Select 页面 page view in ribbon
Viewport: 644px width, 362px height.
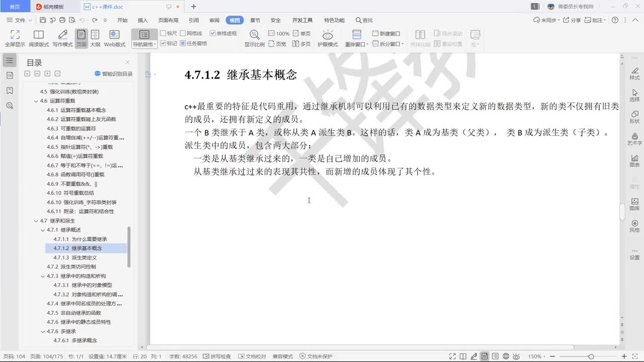(81, 38)
